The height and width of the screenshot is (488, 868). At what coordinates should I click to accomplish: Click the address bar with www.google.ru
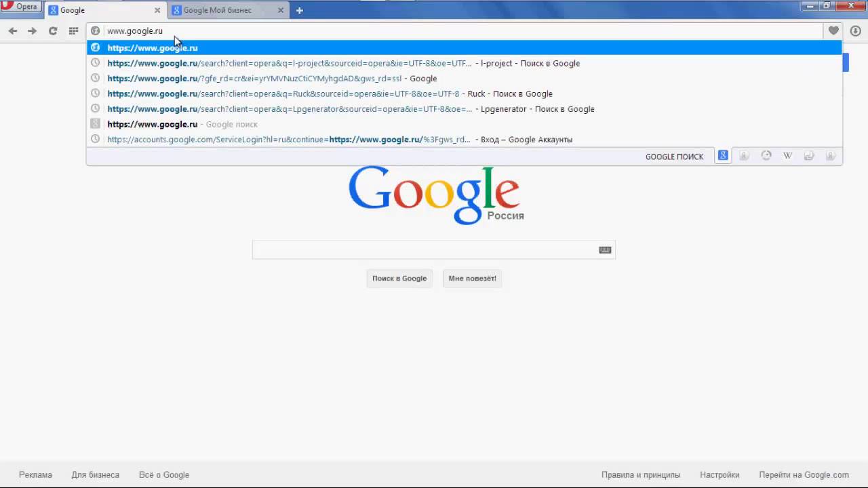pos(454,30)
